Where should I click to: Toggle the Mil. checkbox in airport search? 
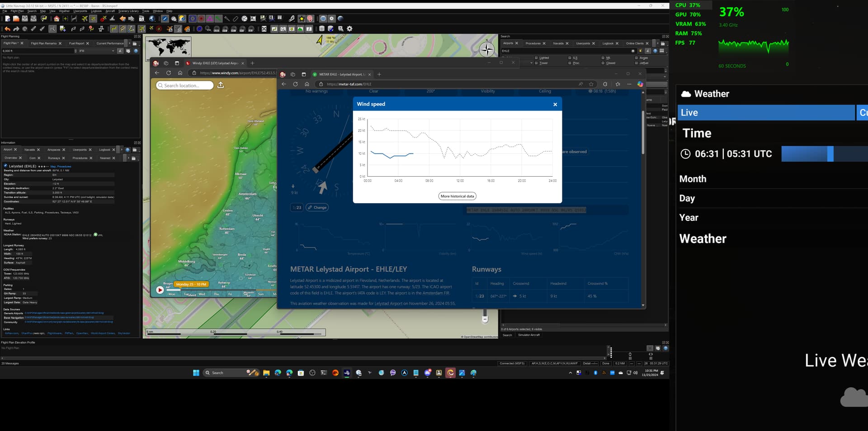tap(603, 58)
